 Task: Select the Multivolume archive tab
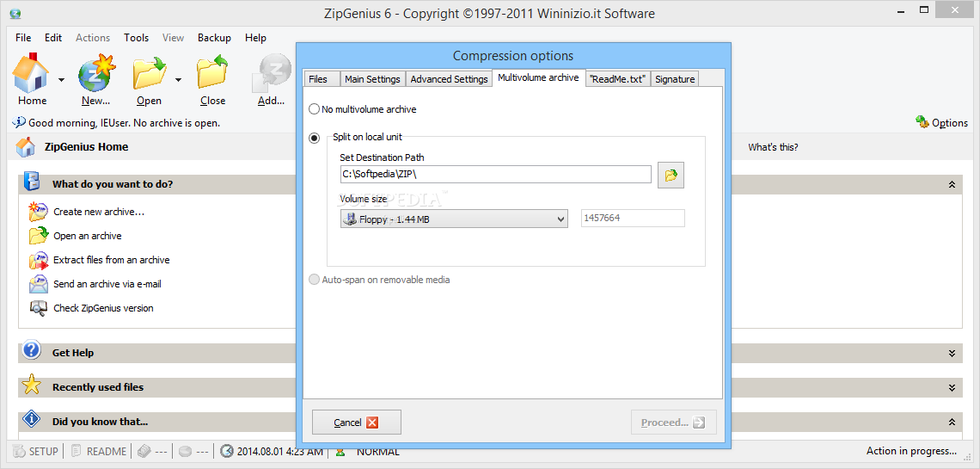click(539, 77)
